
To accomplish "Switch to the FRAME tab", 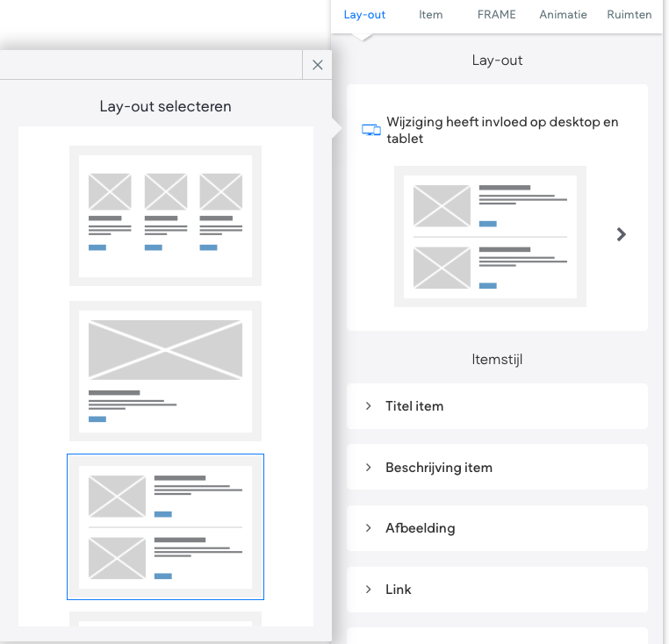I will [496, 15].
